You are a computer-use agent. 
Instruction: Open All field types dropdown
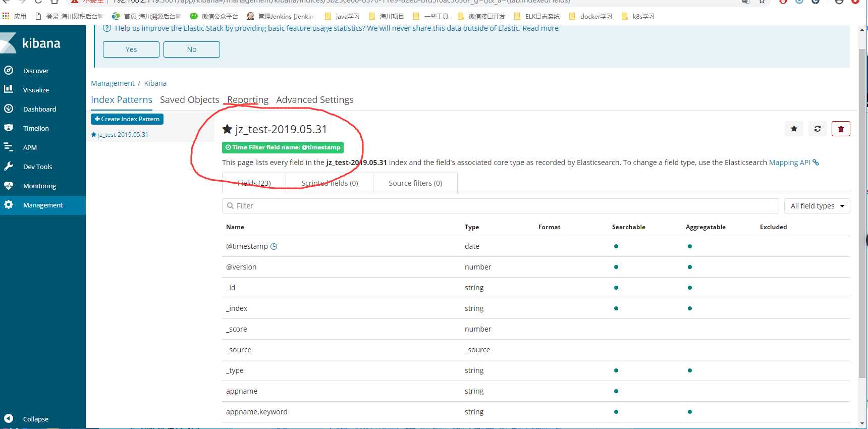[x=817, y=206]
